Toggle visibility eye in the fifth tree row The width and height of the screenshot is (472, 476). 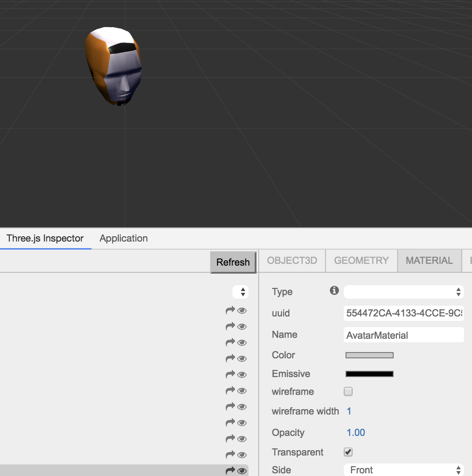click(242, 375)
